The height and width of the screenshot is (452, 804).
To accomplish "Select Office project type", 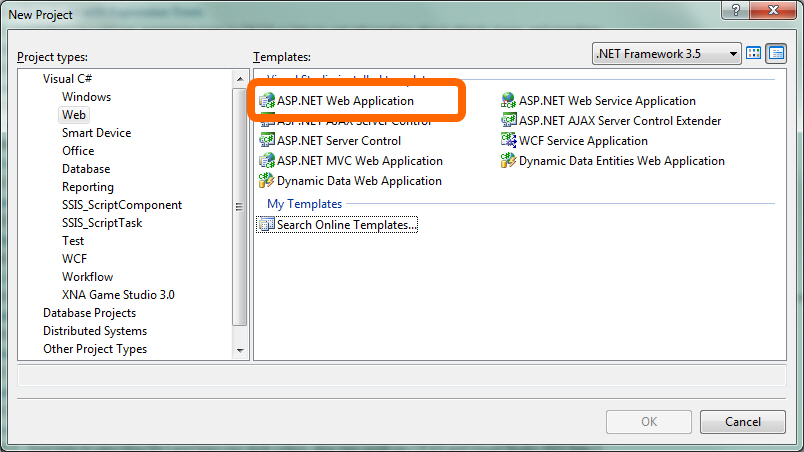I will 78,151.
